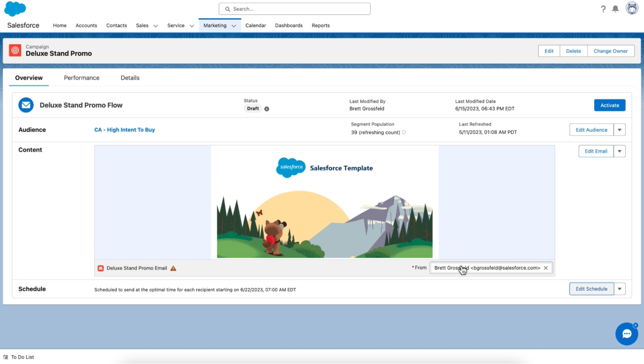Click the To Do List icon

click(x=5, y=357)
